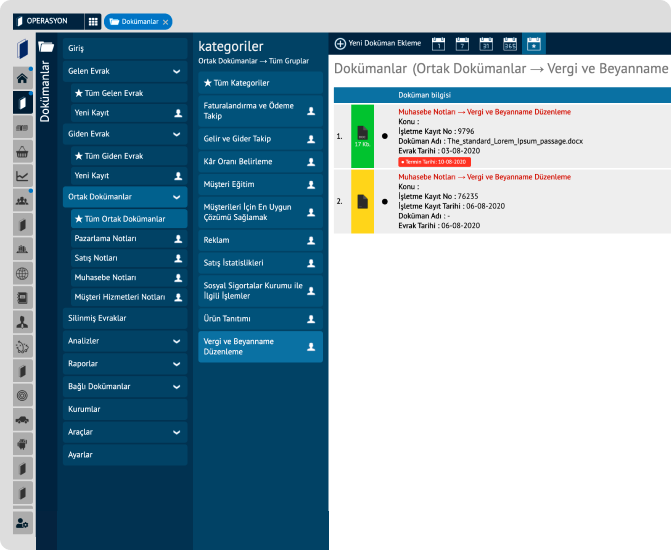The height and width of the screenshot is (550, 671).
Task: Close the Dokümanlar tab
Action: click(166, 22)
